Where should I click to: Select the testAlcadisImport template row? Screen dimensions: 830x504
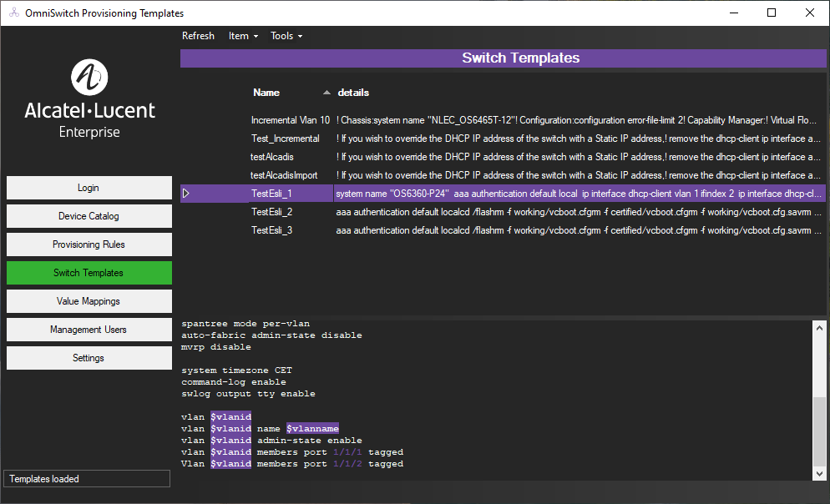[x=503, y=175]
